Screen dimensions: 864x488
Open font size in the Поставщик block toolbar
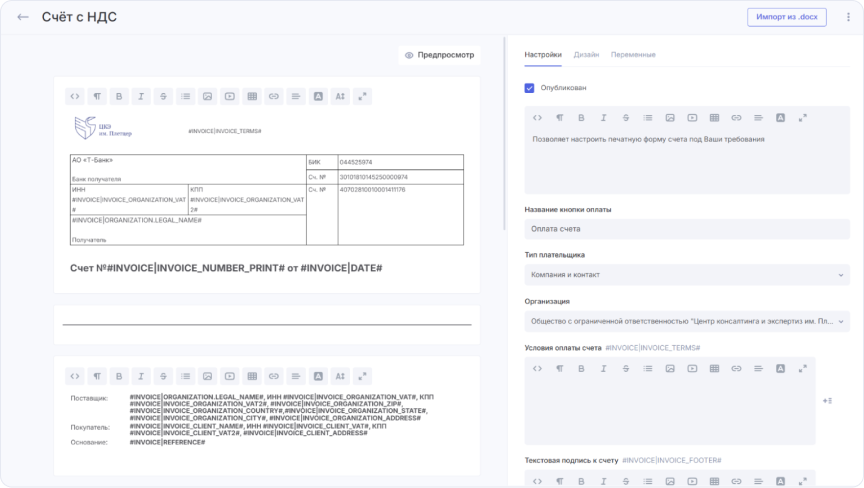[x=340, y=376]
